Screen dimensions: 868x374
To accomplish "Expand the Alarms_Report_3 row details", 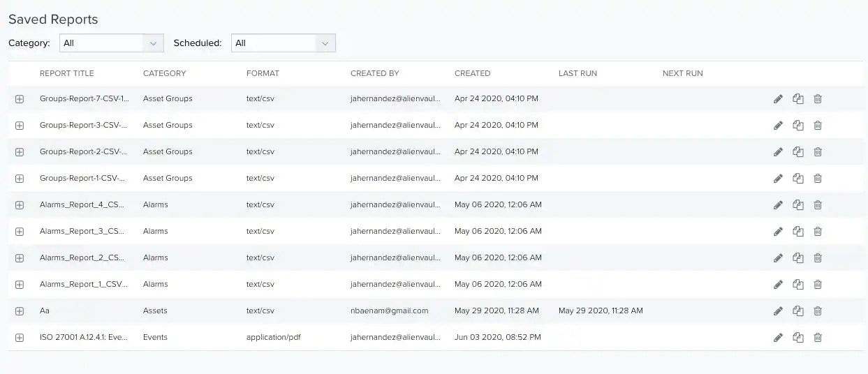I will [x=20, y=232].
